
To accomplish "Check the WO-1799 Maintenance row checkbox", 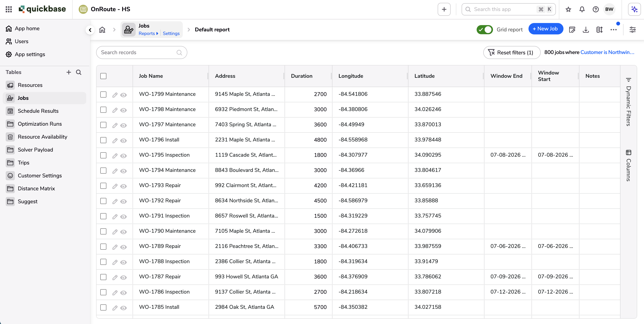I will point(103,94).
